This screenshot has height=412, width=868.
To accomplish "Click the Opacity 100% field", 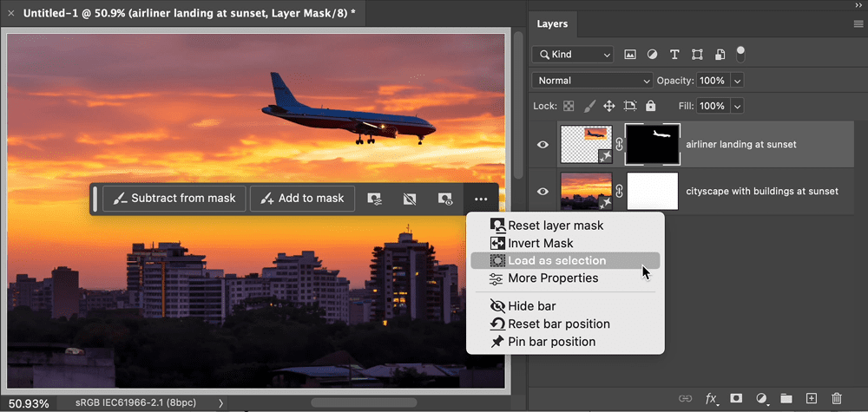I will coord(713,81).
